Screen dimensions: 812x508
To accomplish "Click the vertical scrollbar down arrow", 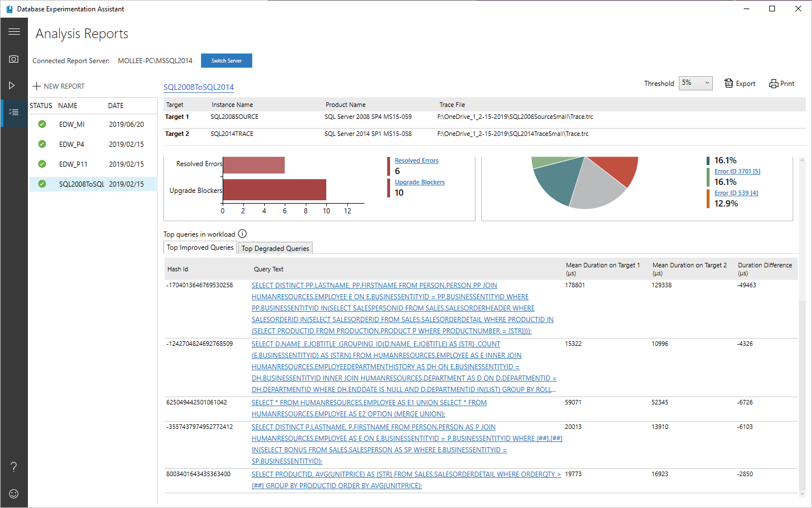I will 802,494.
